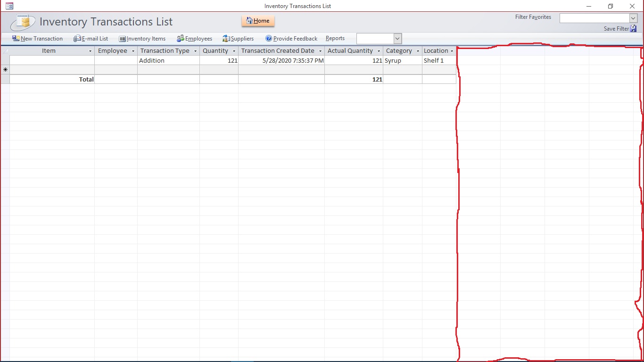This screenshot has height=362, width=644.
Task: Open Employee column filter arrow
Action: pos(133,51)
